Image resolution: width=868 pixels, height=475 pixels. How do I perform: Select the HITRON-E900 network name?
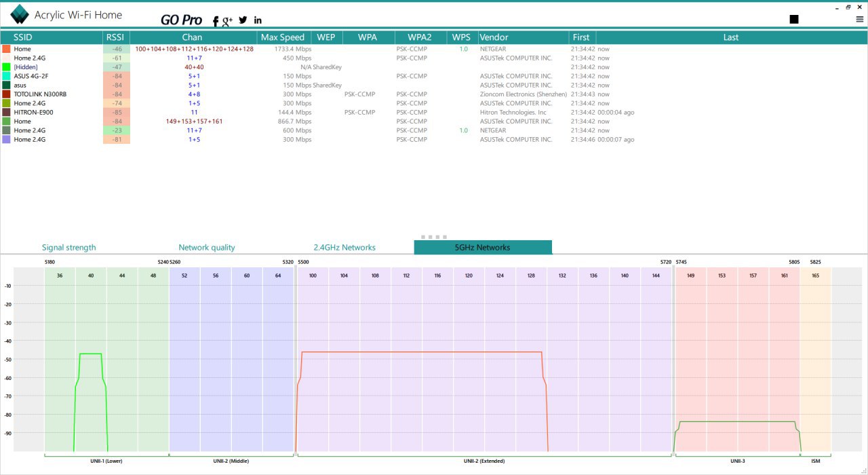[33, 112]
